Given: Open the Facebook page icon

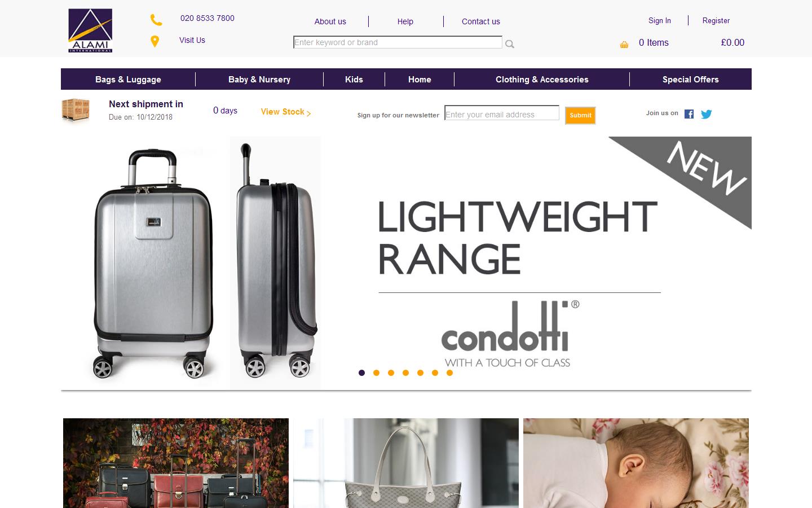Looking at the screenshot, I should (x=689, y=114).
